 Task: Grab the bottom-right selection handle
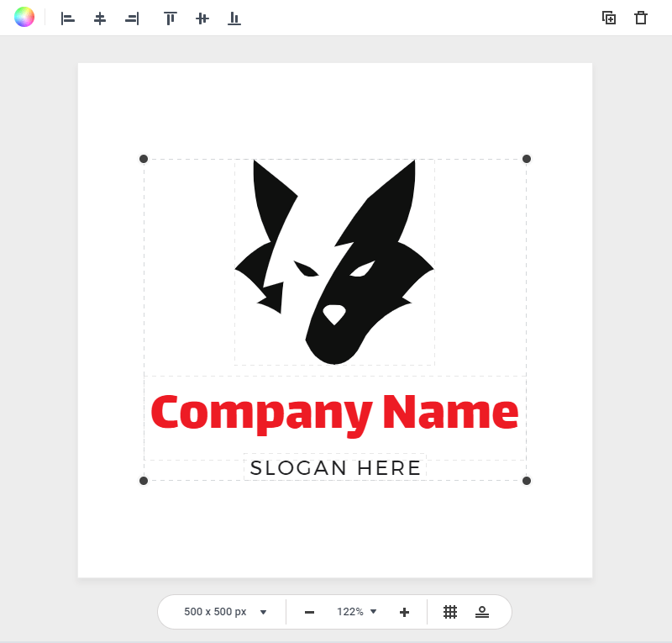tap(527, 481)
